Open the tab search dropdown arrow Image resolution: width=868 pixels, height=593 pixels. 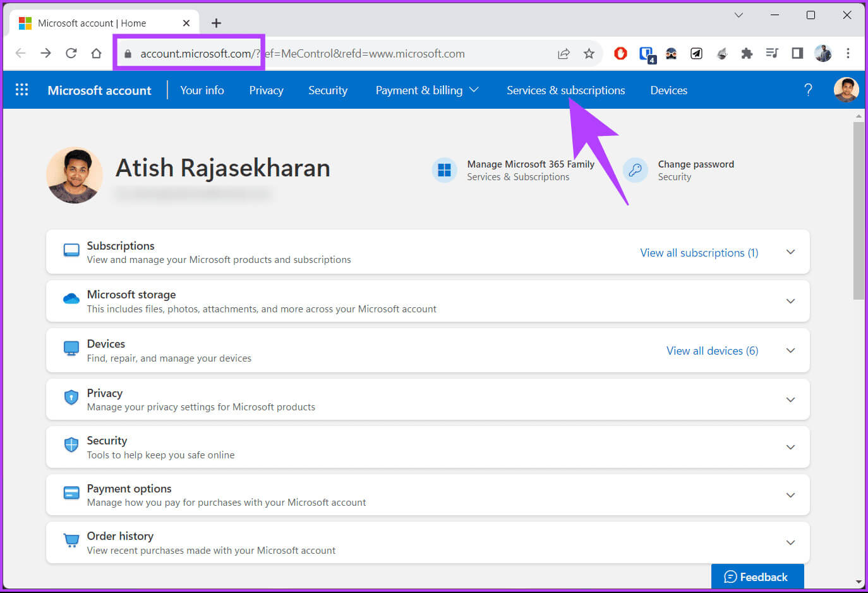tap(738, 15)
